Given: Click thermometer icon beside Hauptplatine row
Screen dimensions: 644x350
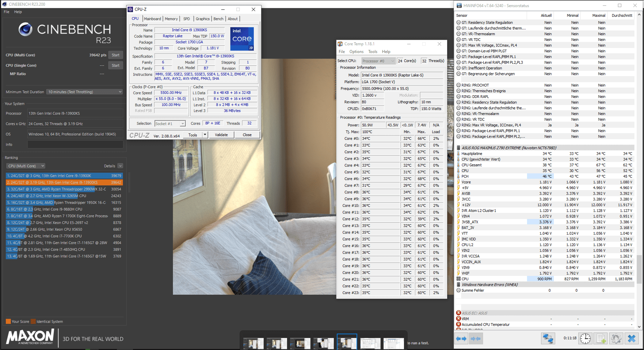Looking at the screenshot, I should pos(458,154).
